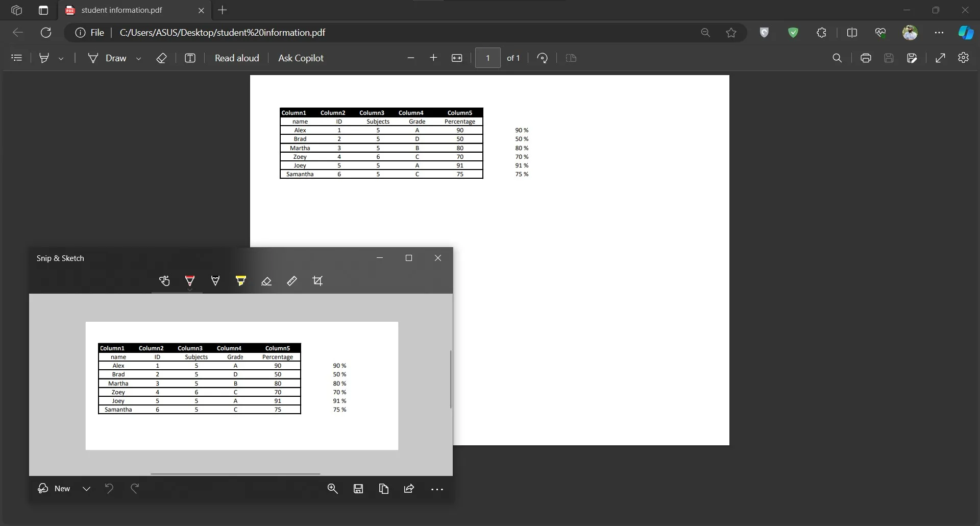Viewport: 980px width, 526px height.
Task: Start Read aloud for the PDF
Action: [x=237, y=58]
